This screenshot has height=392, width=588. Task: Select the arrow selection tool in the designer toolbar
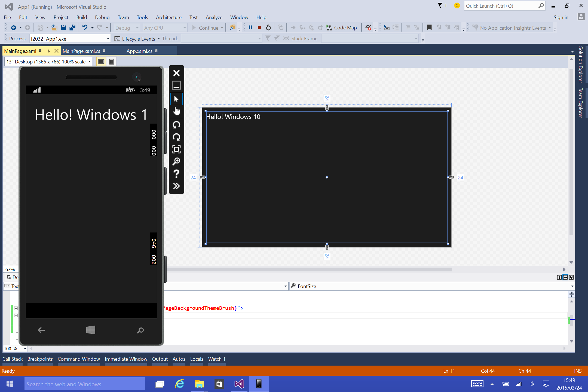[x=176, y=99]
